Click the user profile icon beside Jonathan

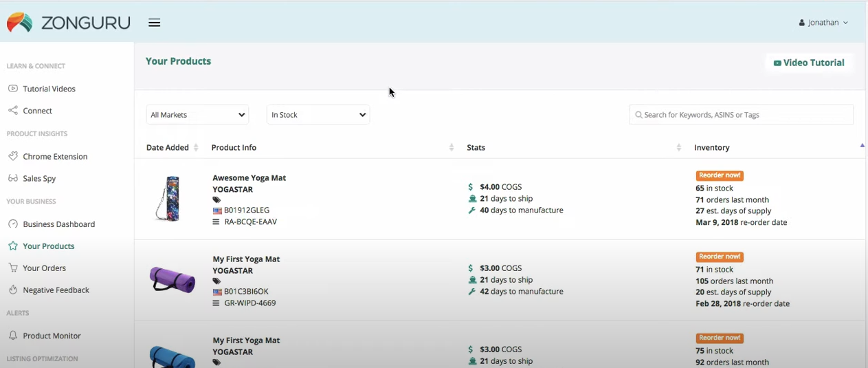802,23
